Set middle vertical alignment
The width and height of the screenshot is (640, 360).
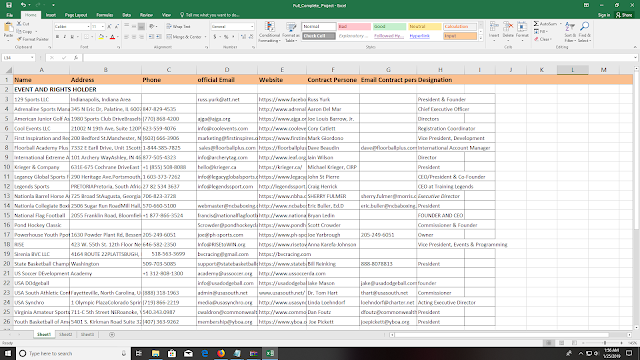(134, 27)
